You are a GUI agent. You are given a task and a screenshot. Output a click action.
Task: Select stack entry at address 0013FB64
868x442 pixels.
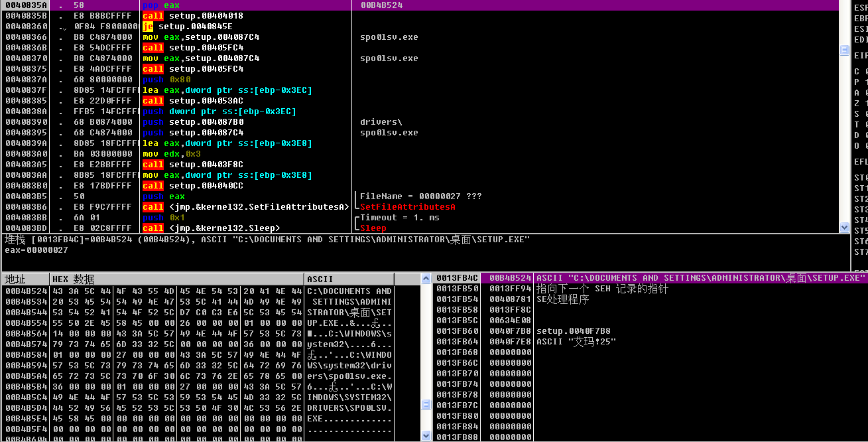click(651, 342)
